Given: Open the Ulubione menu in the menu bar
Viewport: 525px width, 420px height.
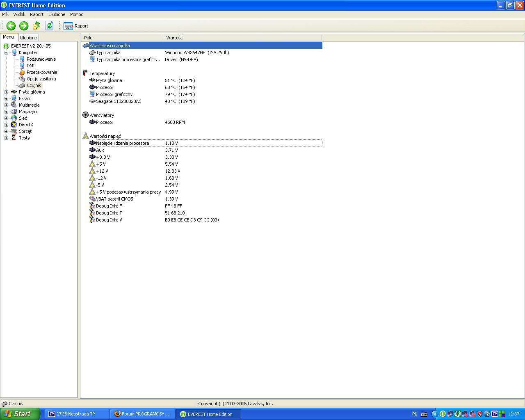Looking at the screenshot, I should [57, 14].
